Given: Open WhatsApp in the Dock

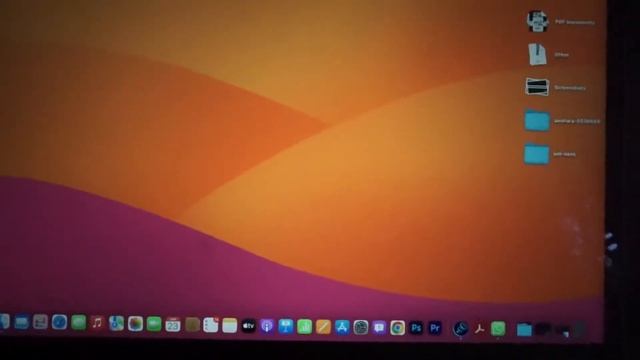Looking at the screenshot, I should (498, 329).
